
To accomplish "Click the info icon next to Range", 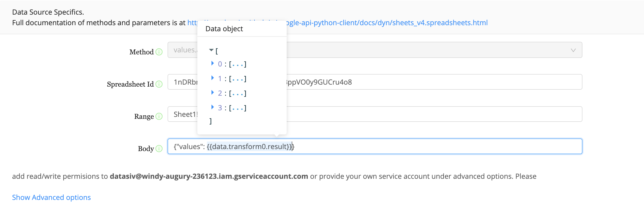I will (x=159, y=116).
